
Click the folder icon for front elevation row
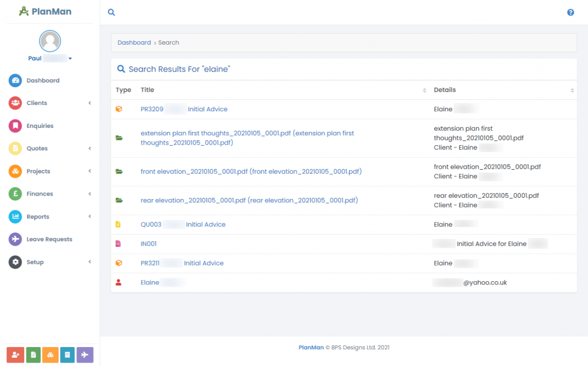point(119,172)
